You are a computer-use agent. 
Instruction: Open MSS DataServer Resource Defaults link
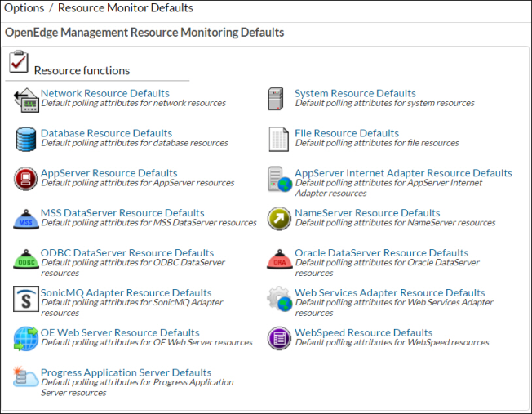tap(122, 213)
